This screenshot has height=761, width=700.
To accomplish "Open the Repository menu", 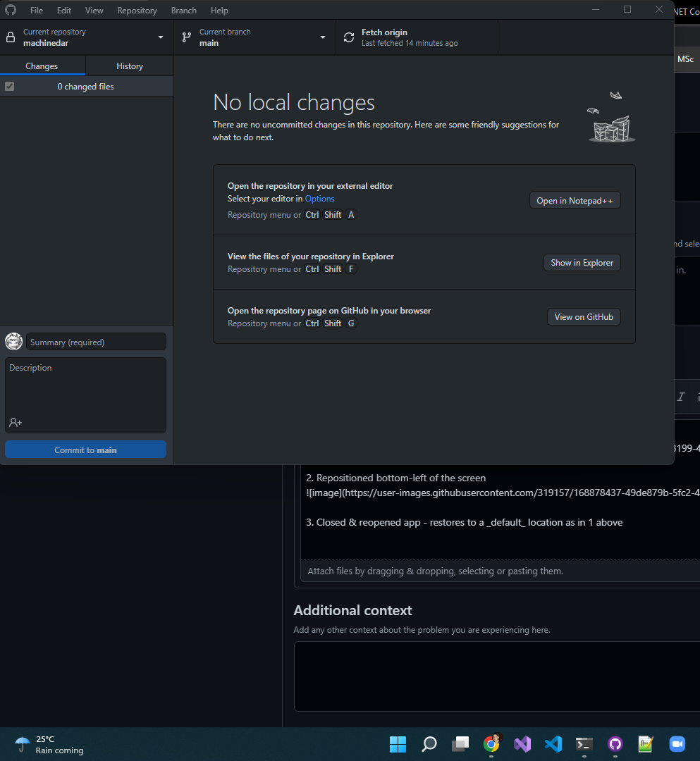I will coord(136,10).
